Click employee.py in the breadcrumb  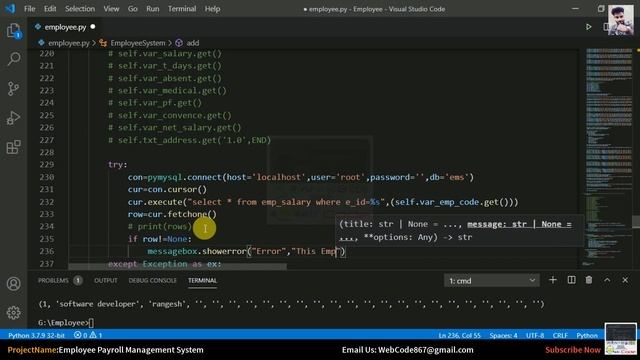tap(68, 43)
